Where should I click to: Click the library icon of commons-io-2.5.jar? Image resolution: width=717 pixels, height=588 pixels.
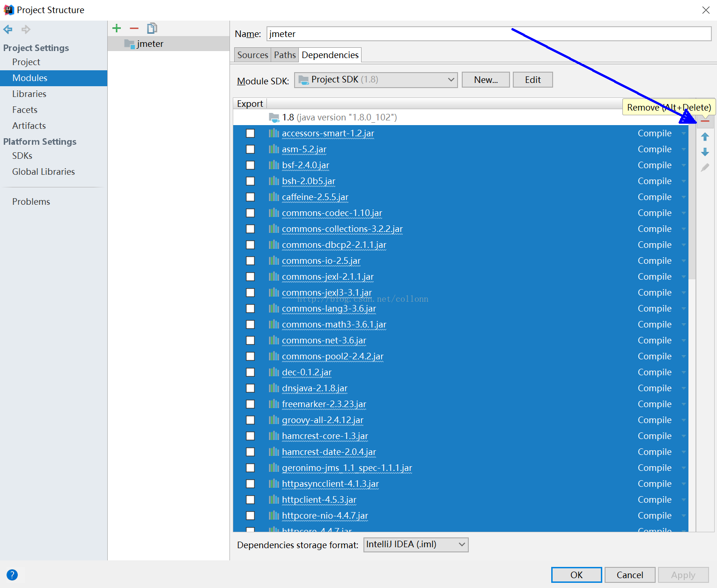(274, 261)
